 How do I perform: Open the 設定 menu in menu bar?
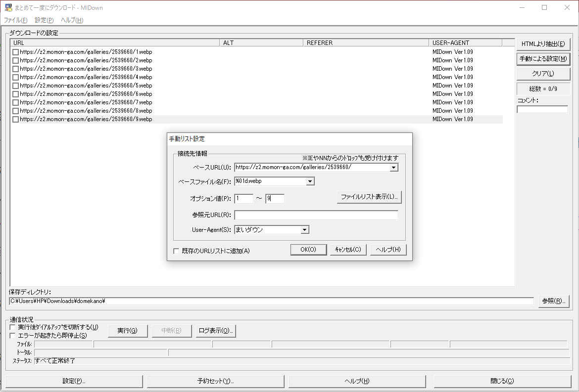point(45,20)
